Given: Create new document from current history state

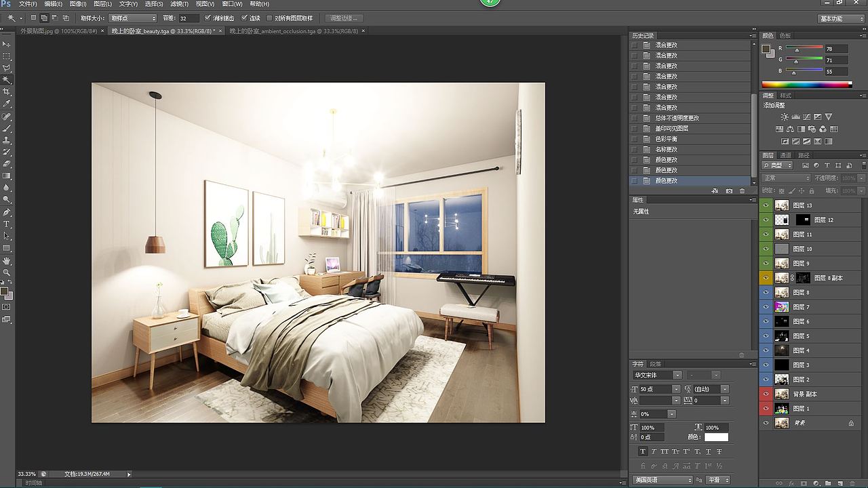Looking at the screenshot, I should (x=715, y=191).
